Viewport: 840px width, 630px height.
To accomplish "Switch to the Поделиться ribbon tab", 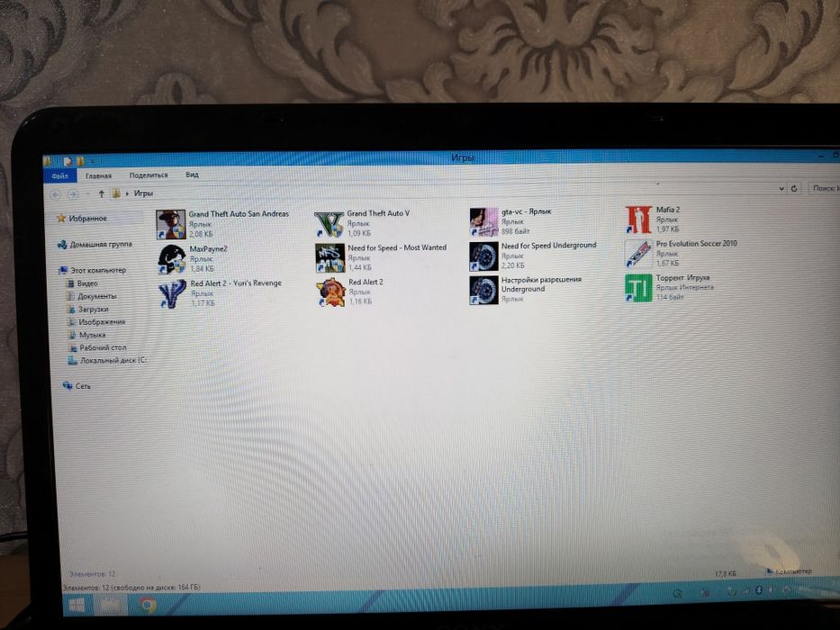I will (149, 175).
